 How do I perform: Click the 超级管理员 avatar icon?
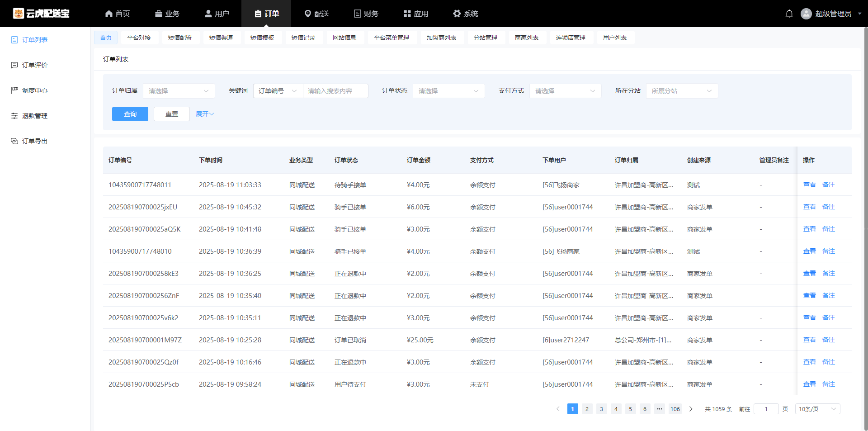[806, 14]
